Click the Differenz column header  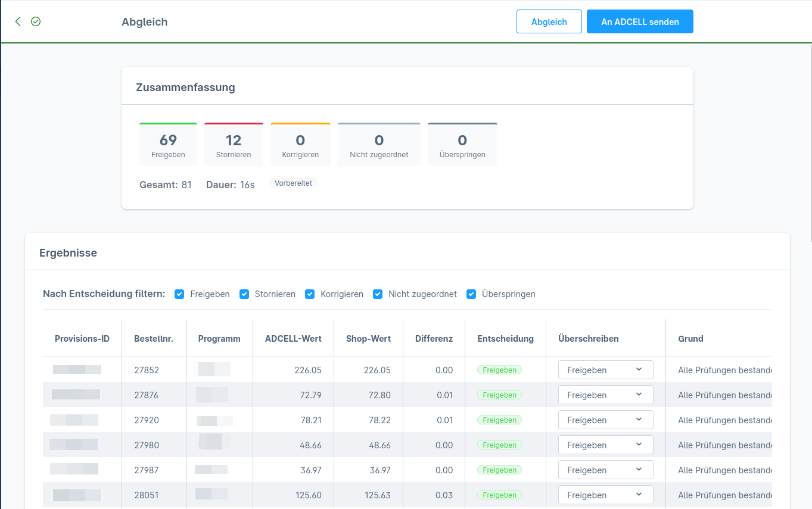click(434, 339)
